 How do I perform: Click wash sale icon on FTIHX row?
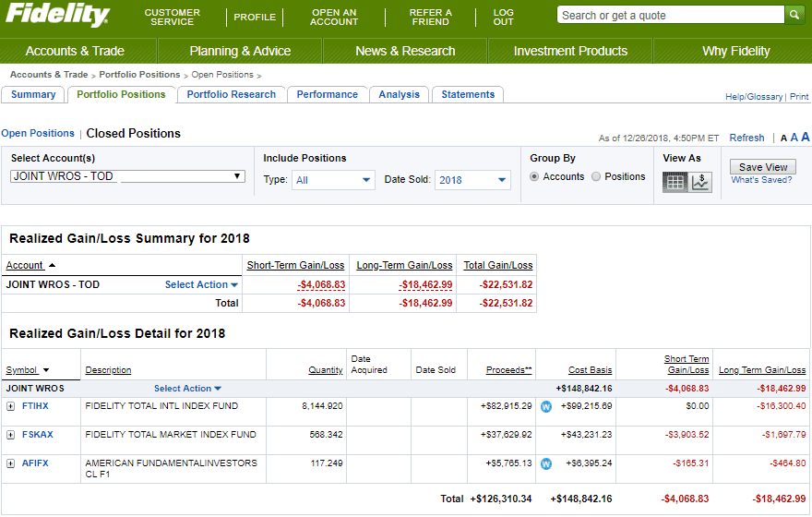coord(546,406)
